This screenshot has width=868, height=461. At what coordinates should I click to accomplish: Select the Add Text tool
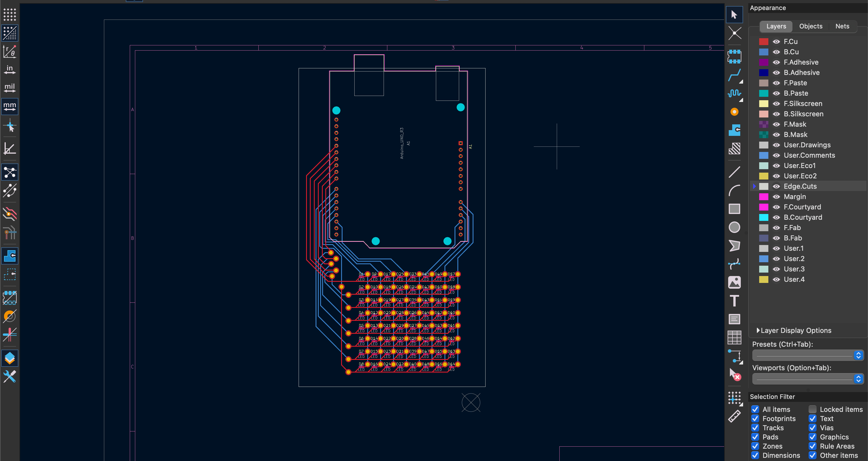click(x=734, y=301)
